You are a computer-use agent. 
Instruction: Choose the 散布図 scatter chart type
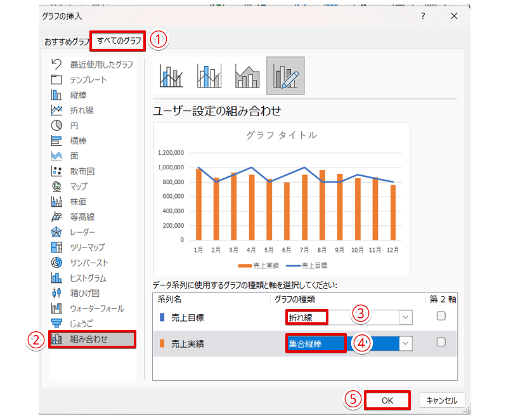pos(82,171)
